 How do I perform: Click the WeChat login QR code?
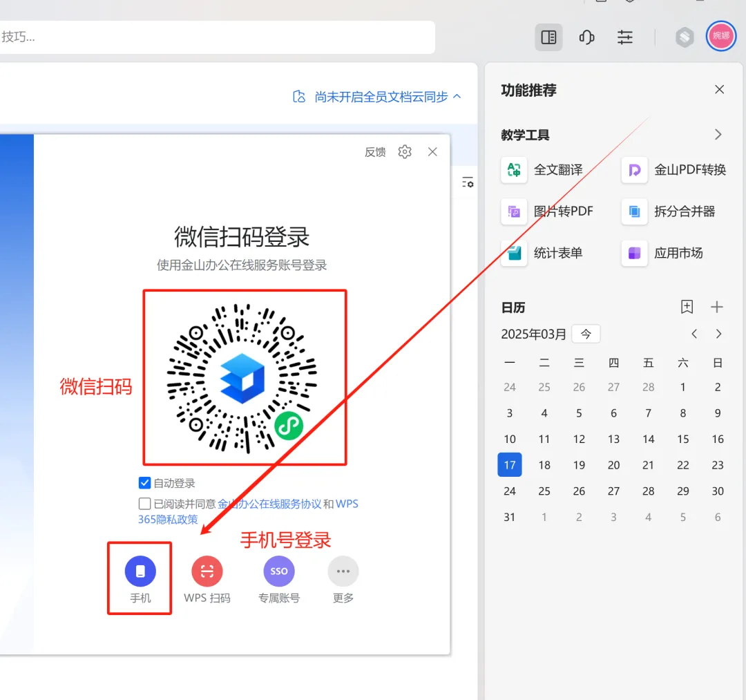pyautogui.click(x=242, y=378)
